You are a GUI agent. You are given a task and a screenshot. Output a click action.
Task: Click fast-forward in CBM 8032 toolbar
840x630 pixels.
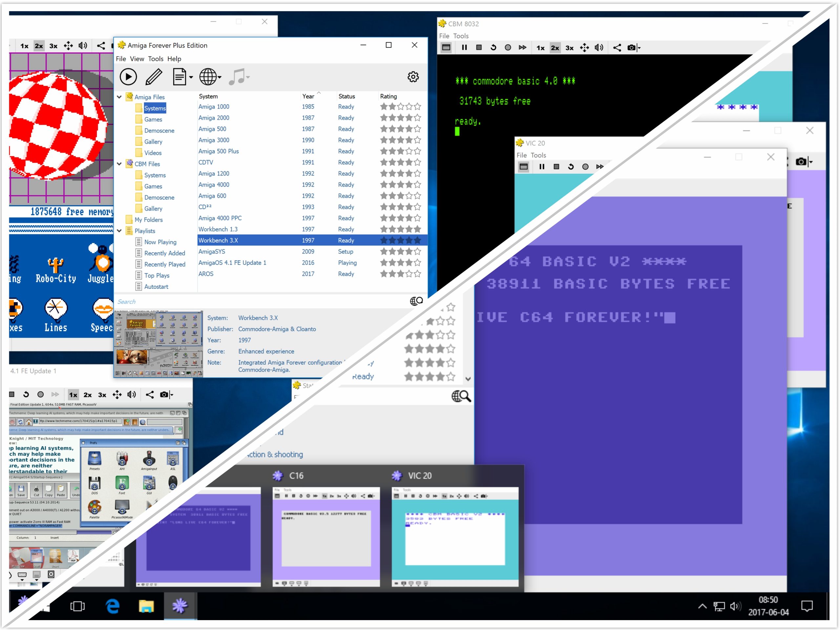coord(522,48)
